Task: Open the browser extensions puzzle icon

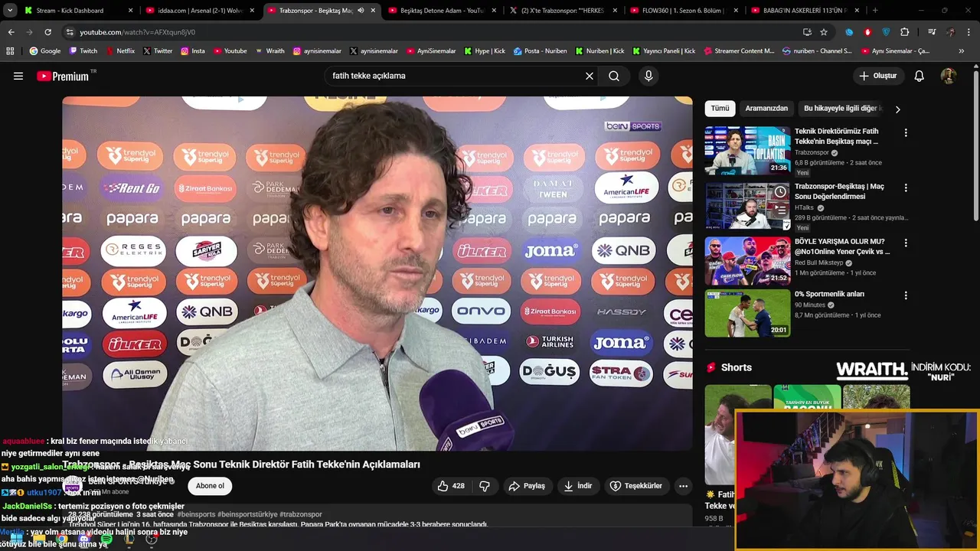Action: click(905, 32)
